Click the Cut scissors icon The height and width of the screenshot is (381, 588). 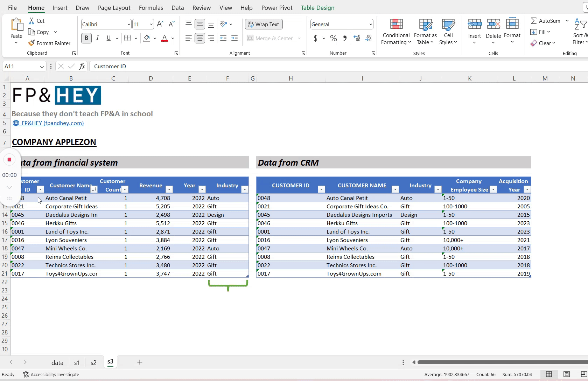click(x=31, y=21)
